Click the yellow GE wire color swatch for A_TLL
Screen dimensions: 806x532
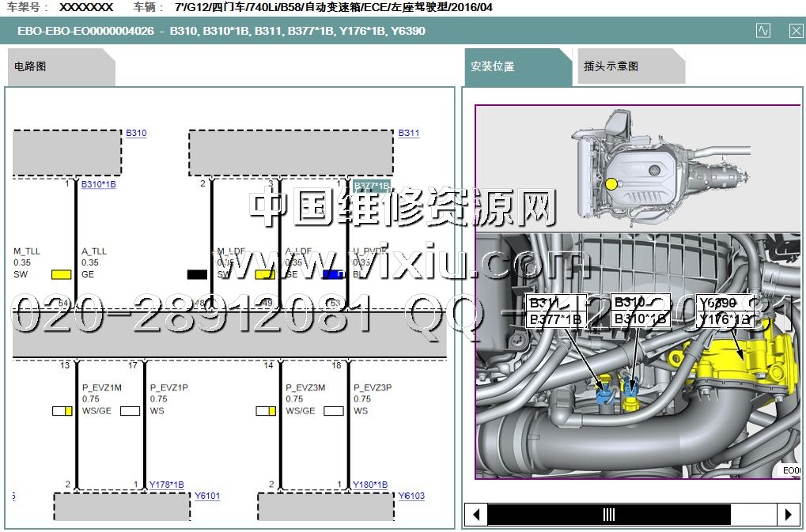point(61,274)
